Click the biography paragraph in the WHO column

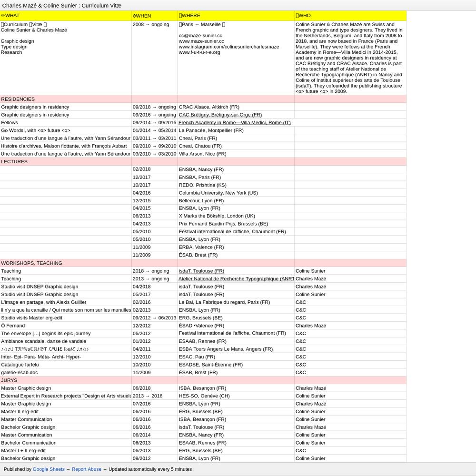click(x=349, y=58)
